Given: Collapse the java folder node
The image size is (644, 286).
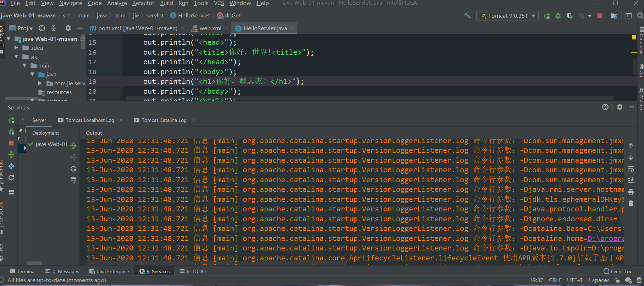Looking at the screenshot, I should 32,74.
